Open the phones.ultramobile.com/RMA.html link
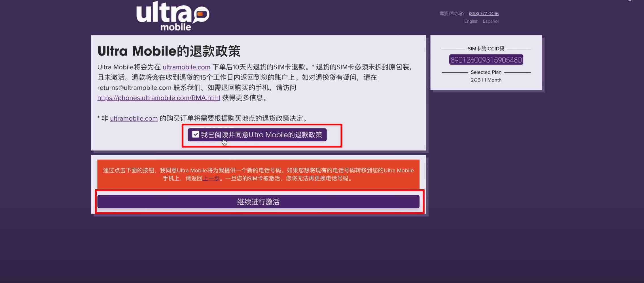The image size is (644, 283). [x=159, y=98]
